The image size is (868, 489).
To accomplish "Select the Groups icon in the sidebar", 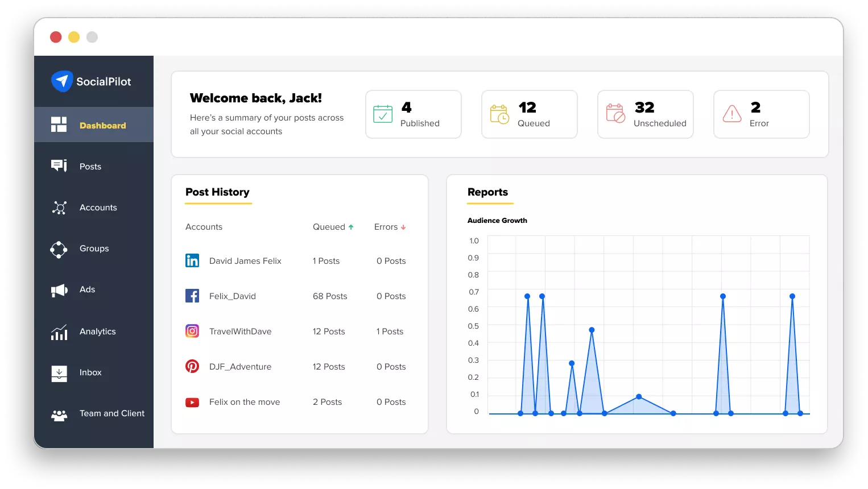I will 59,249.
